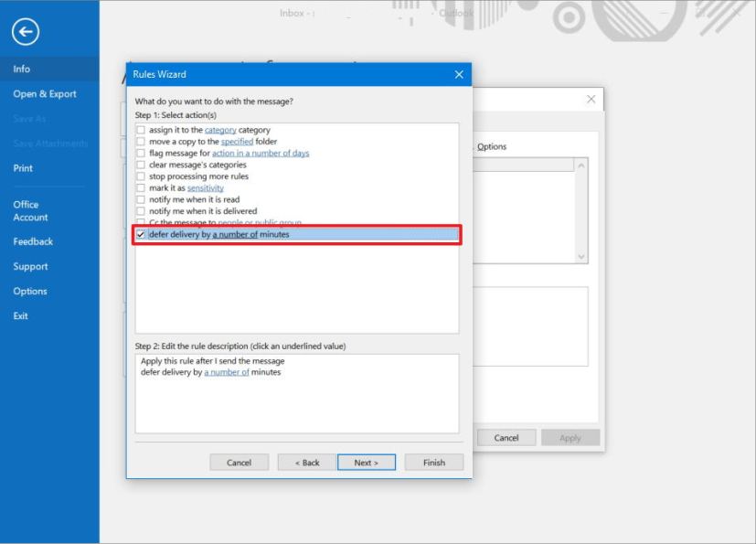Click the 'sensitivity' link
The width and height of the screenshot is (756, 544).
pyautogui.click(x=206, y=187)
